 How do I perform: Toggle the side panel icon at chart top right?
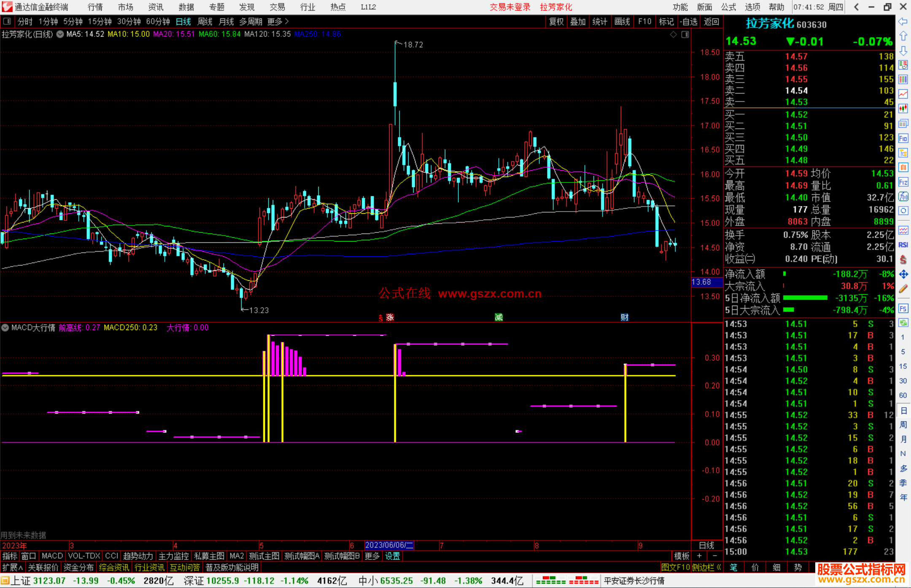[x=685, y=34]
